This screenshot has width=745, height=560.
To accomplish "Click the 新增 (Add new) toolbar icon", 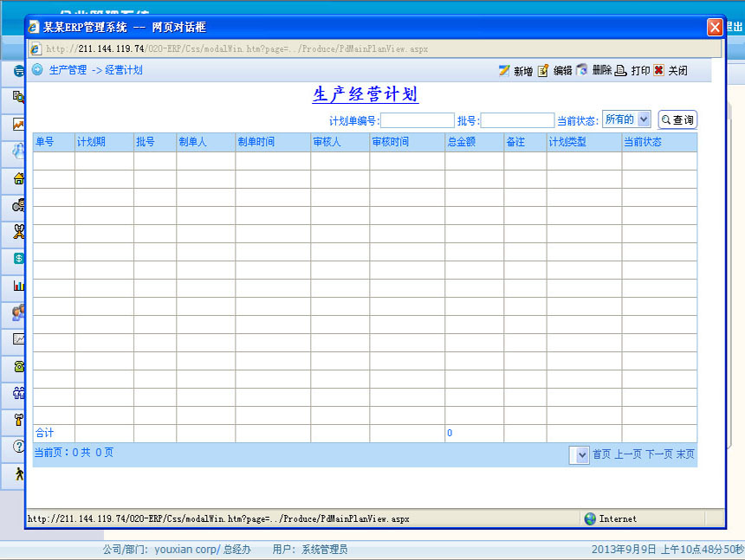I will click(x=504, y=71).
